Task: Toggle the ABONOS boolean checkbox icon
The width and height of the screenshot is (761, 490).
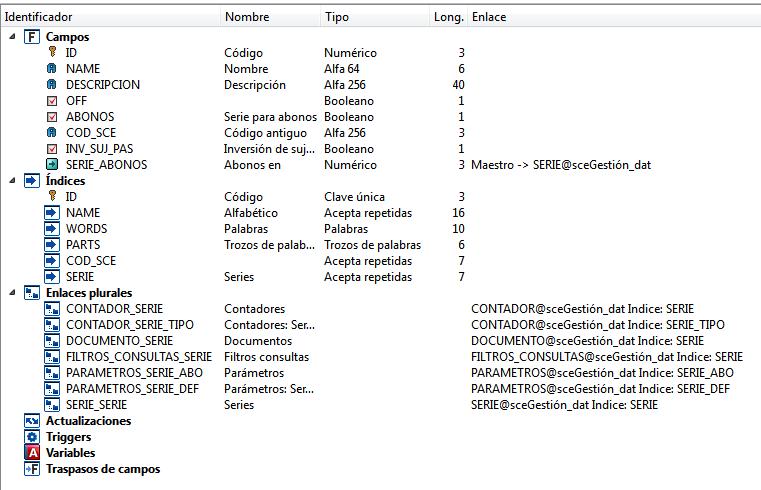Action: click(52, 116)
